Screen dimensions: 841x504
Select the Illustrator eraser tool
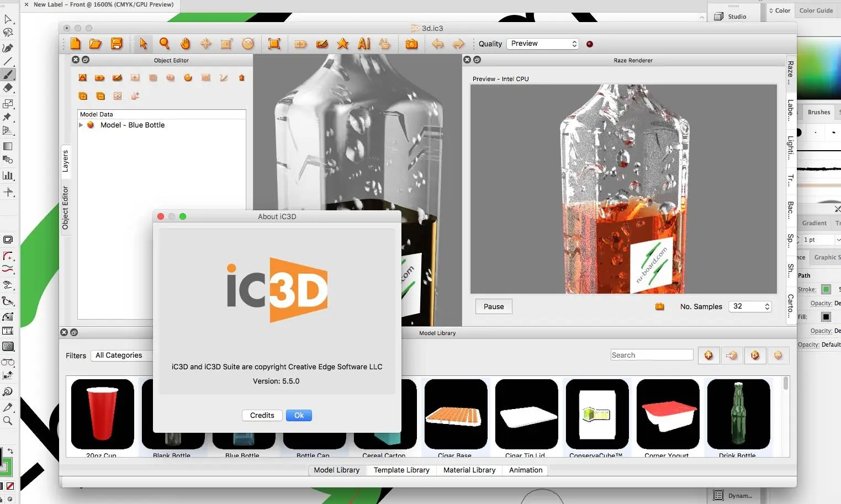pyautogui.click(x=8, y=88)
